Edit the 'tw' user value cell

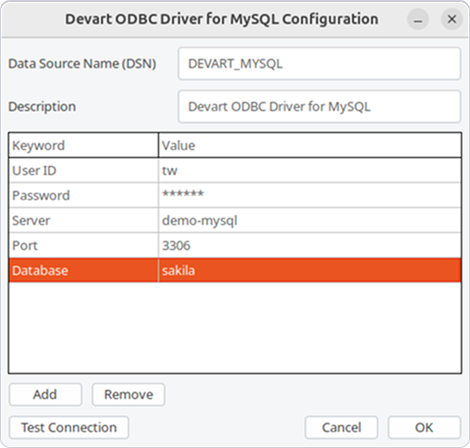click(310, 170)
